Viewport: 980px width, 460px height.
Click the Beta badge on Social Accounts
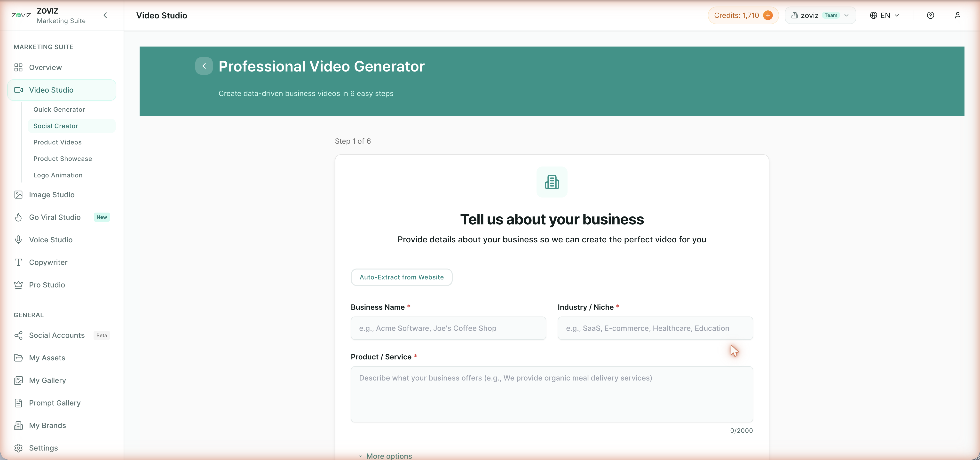click(102, 335)
